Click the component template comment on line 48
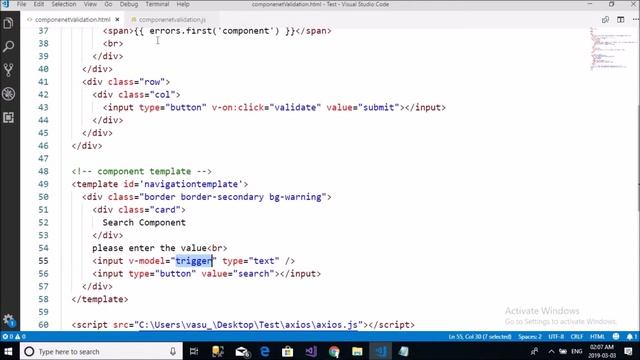The width and height of the screenshot is (640, 360). (x=142, y=171)
